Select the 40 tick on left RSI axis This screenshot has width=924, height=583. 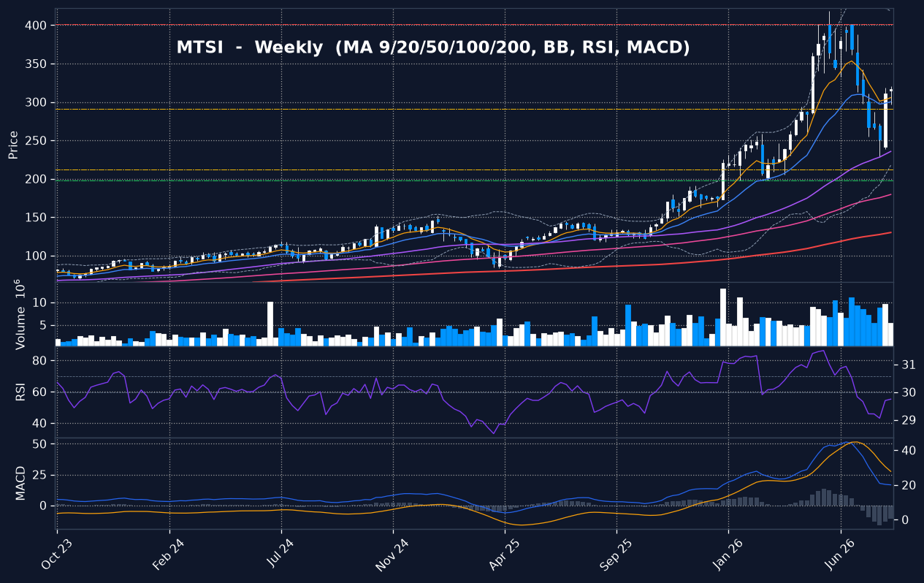tap(40, 424)
